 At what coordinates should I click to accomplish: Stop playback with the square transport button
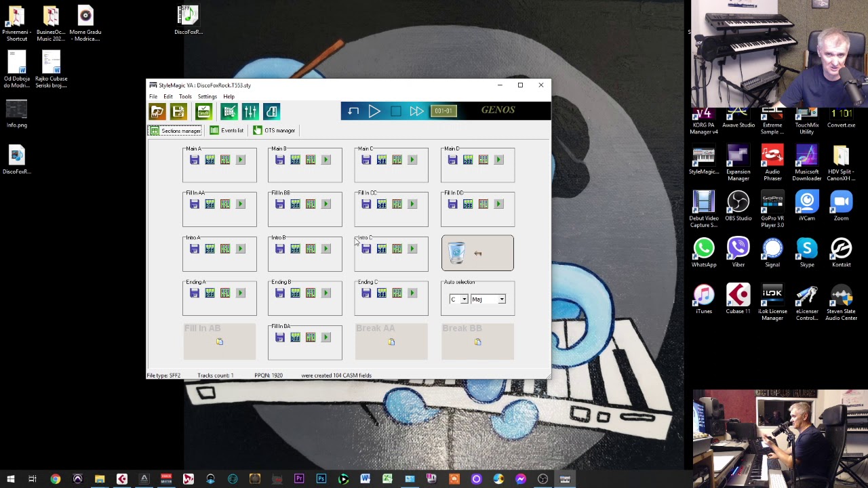pos(396,111)
